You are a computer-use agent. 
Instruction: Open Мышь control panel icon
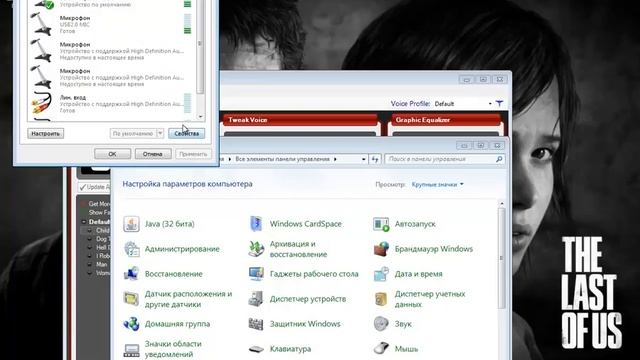381,349
